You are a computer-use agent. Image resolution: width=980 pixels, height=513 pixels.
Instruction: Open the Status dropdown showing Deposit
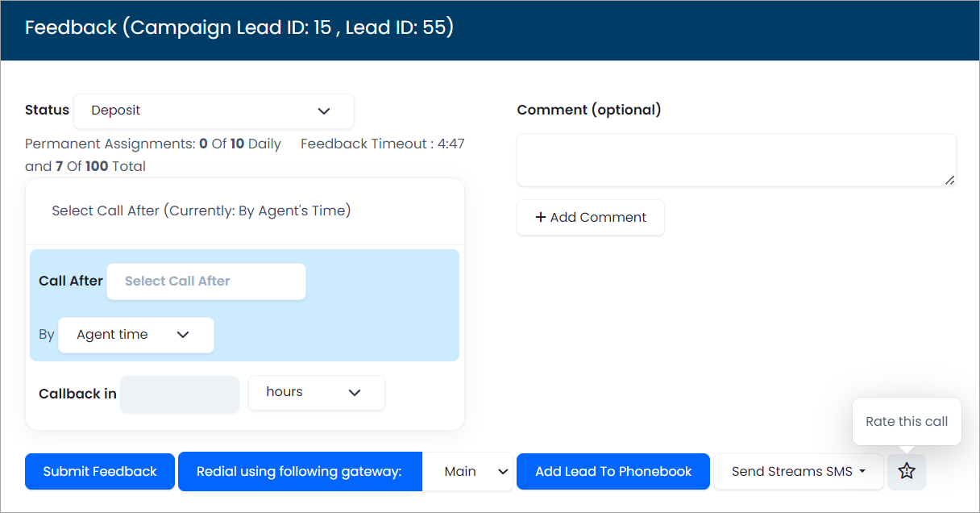point(214,111)
